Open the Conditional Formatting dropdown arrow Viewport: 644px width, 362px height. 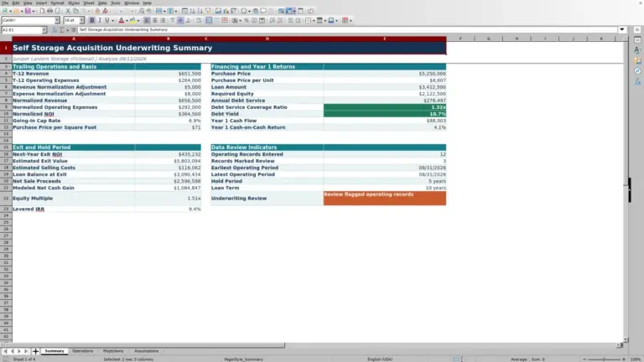(351, 20)
